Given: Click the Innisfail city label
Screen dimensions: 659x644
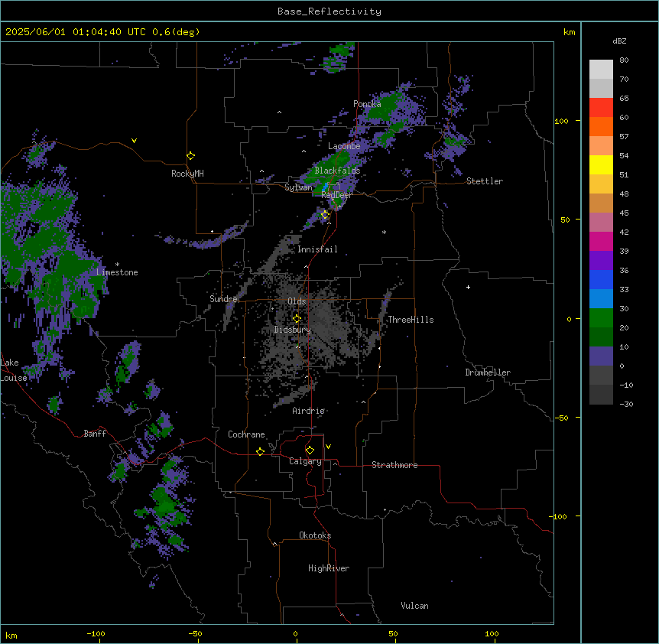Looking at the screenshot, I should coord(317,249).
